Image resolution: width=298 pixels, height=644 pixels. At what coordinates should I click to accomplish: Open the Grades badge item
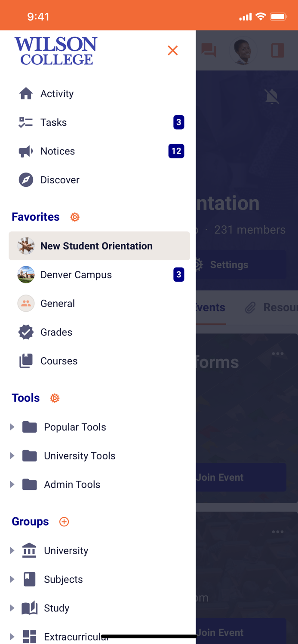tap(56, 332)
